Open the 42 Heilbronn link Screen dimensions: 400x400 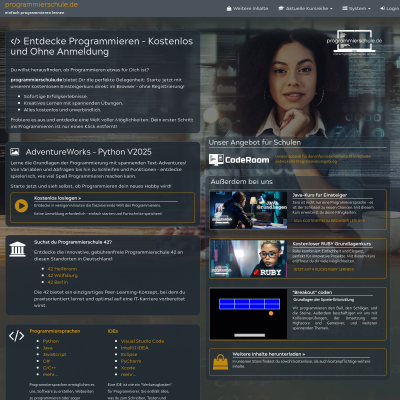click(62, 269)
